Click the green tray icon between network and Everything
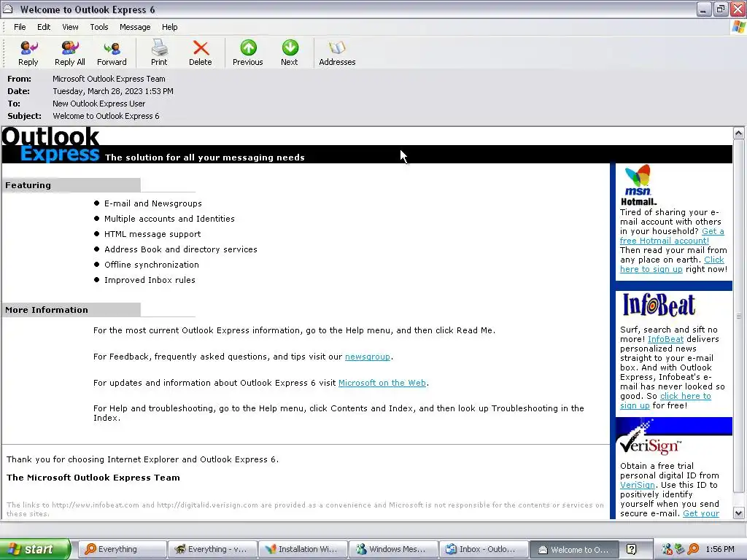 [x=680, y=549]
